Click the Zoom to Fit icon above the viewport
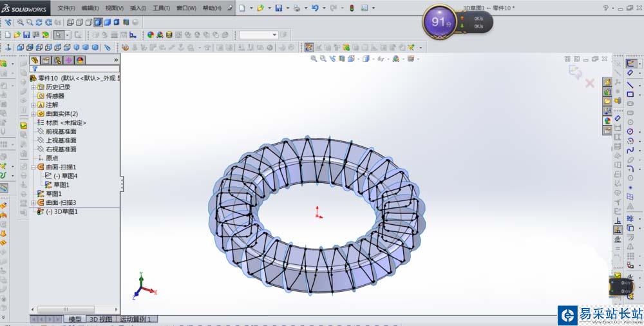The image size is (644, 326). coord(314,59)
